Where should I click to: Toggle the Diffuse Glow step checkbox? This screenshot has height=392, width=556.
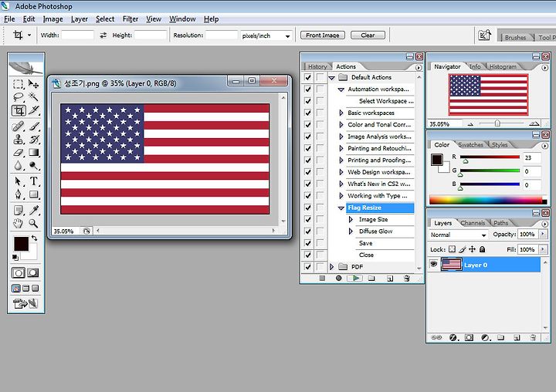[308, 231]
